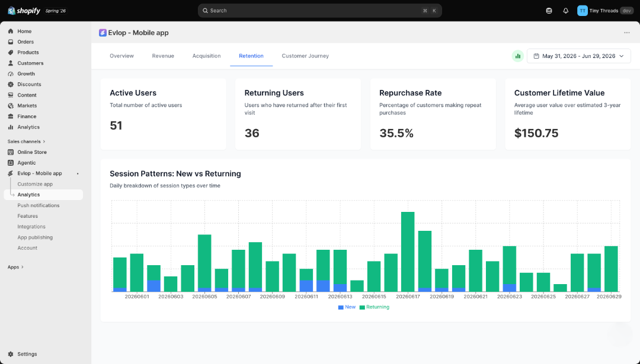Toggle the New series legend item
Screen dimensions: 640x364
[x=347, y=307]
